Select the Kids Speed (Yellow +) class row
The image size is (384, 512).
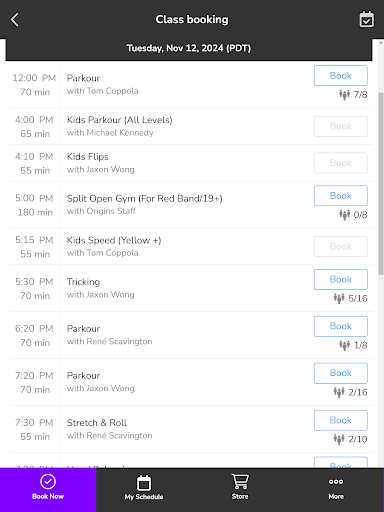(x=191, y=247)
